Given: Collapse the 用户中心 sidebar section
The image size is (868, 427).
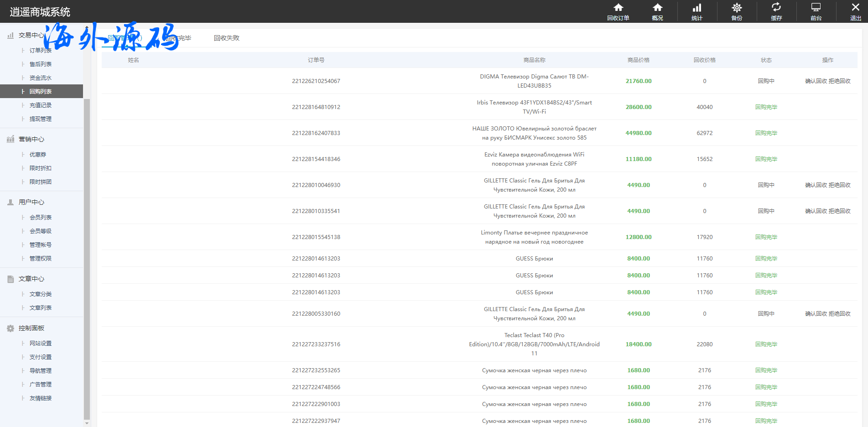Looking at the screenshot, I should pos(31,202).
